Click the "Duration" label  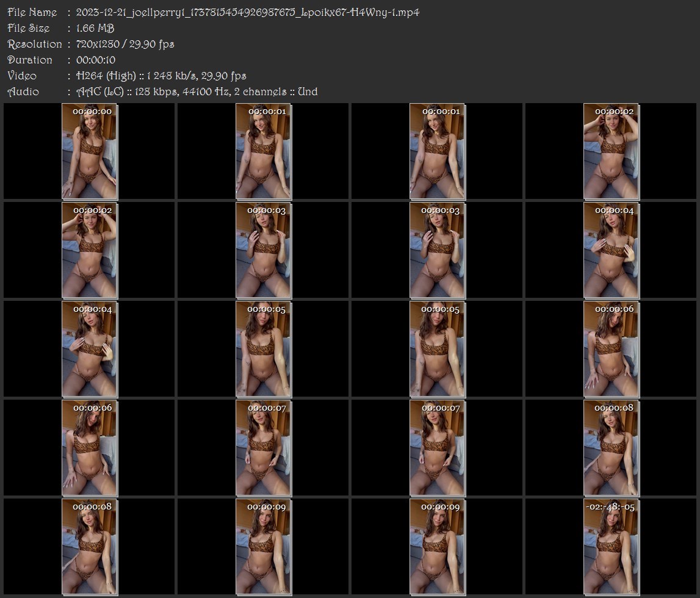coord(30,60)
